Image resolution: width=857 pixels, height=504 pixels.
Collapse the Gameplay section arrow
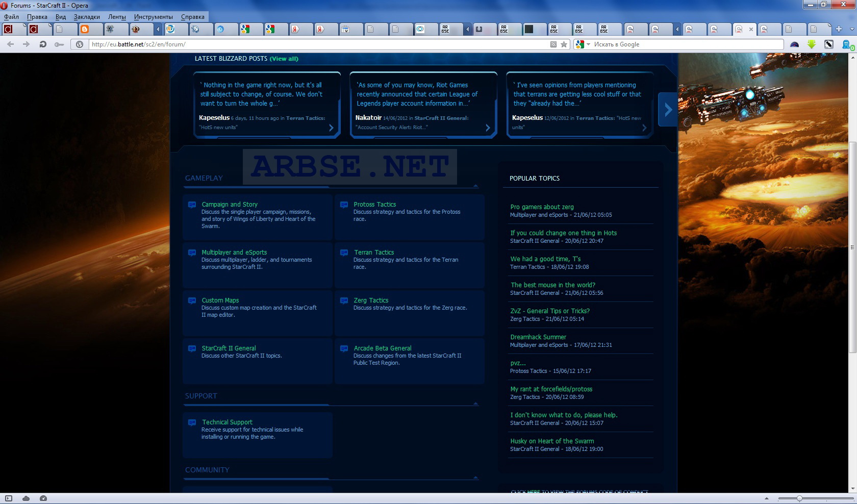[x=475, y=186]
